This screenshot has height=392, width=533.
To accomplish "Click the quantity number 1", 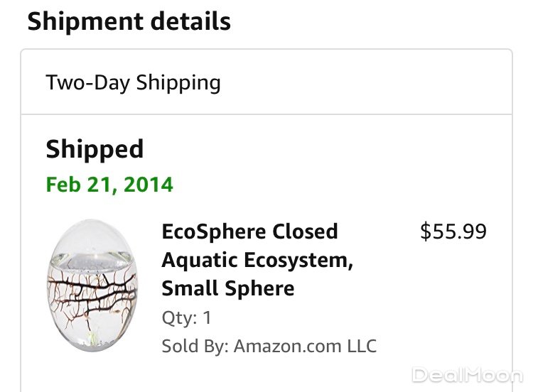I will (x=207, y=317).
